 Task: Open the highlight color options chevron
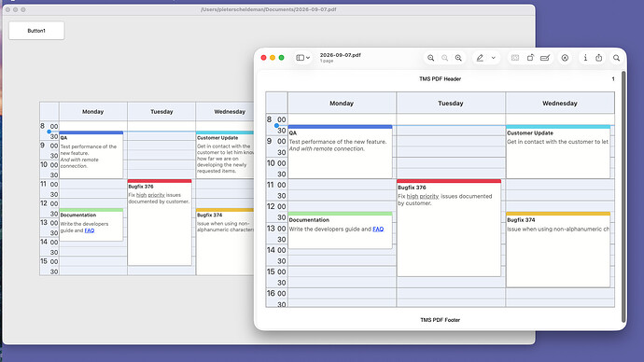tap(494, 58)
